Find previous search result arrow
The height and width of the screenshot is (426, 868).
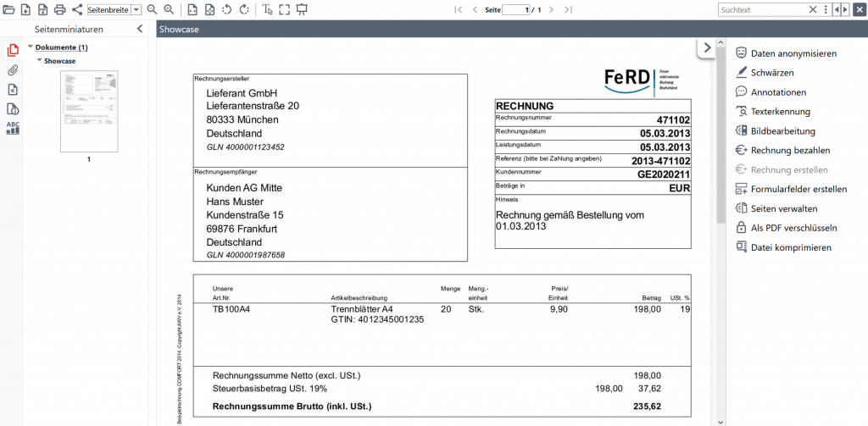[x=836, y=10]
